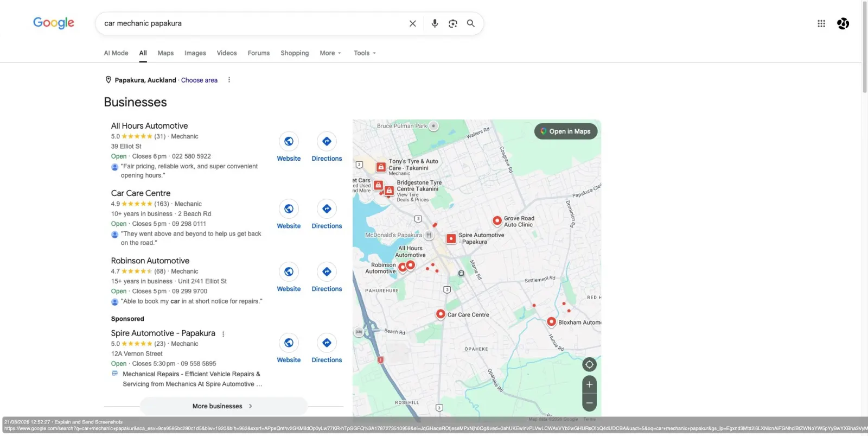Switch to Shopping tab

point(295,53)
